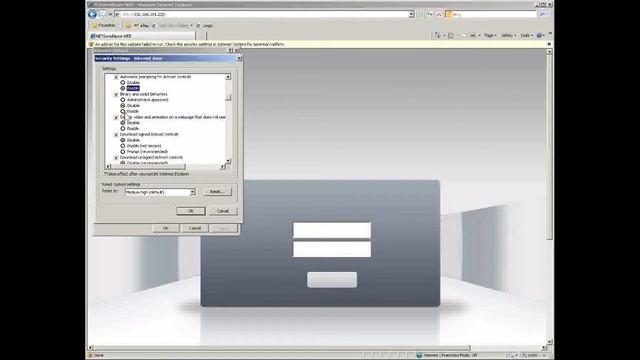Close the Security Settings - Internet Zone dialog
Viewport: 640px width, 360px height.
point(239,58)
